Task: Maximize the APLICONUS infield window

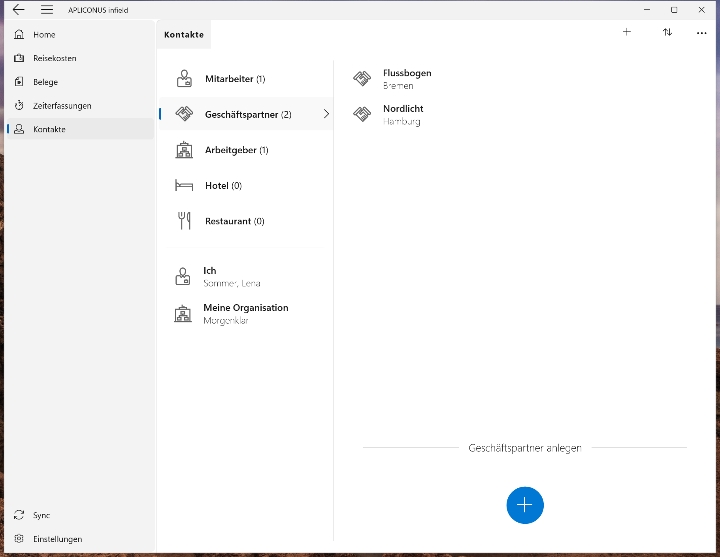Action: click(x=674, y=10)
